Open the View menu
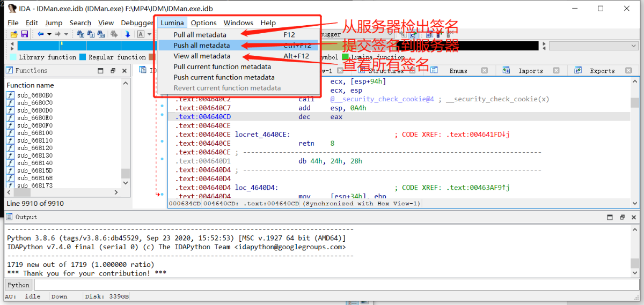This screenshot has width=644, height=305. coord(106,23)
